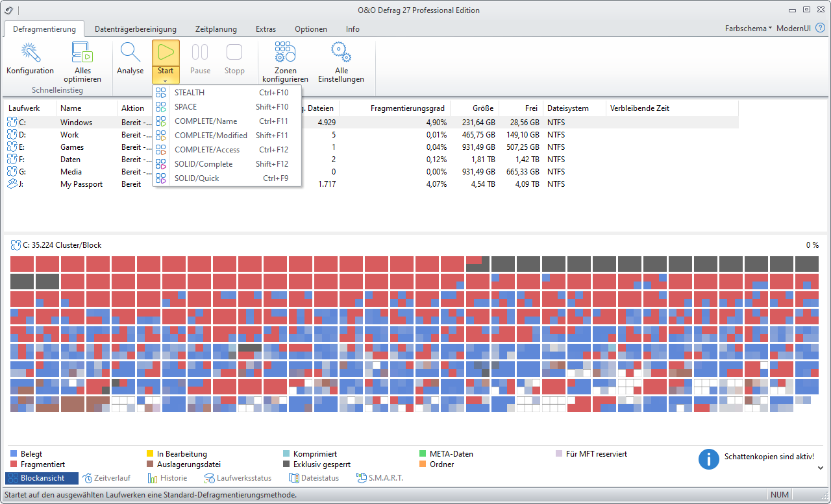
Task: Run the Analyse magnifier tool
Action: coord(130,53)
